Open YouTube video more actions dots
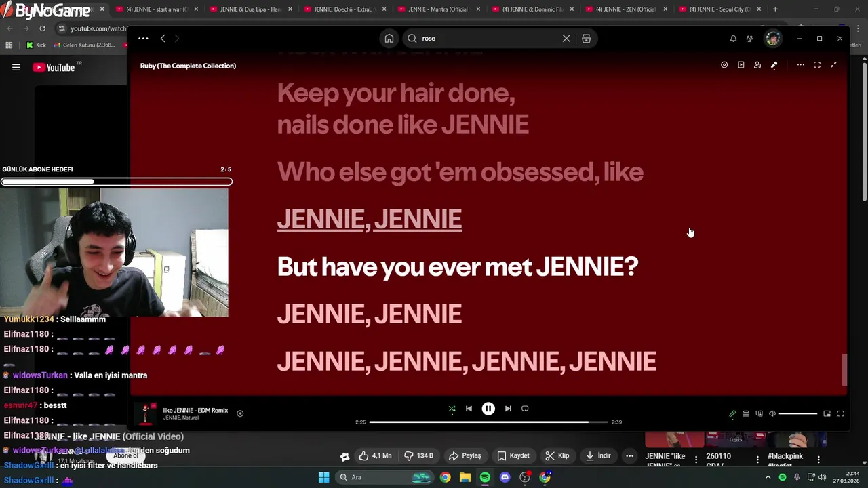 tap(629, 456)
